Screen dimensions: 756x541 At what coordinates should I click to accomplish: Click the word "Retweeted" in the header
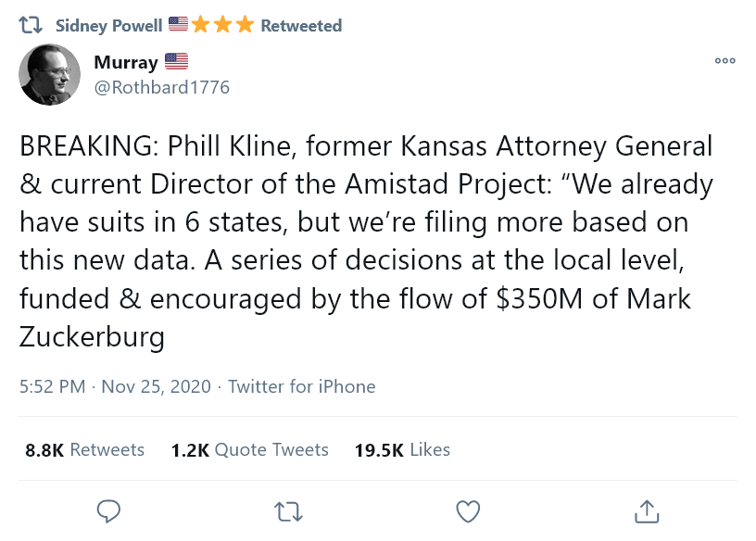point(301,25)
